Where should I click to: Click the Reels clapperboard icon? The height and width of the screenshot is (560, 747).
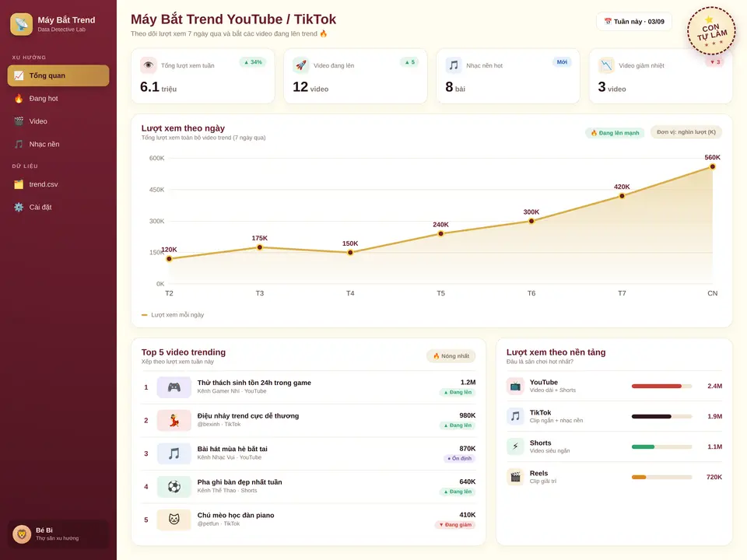(515, 477)
